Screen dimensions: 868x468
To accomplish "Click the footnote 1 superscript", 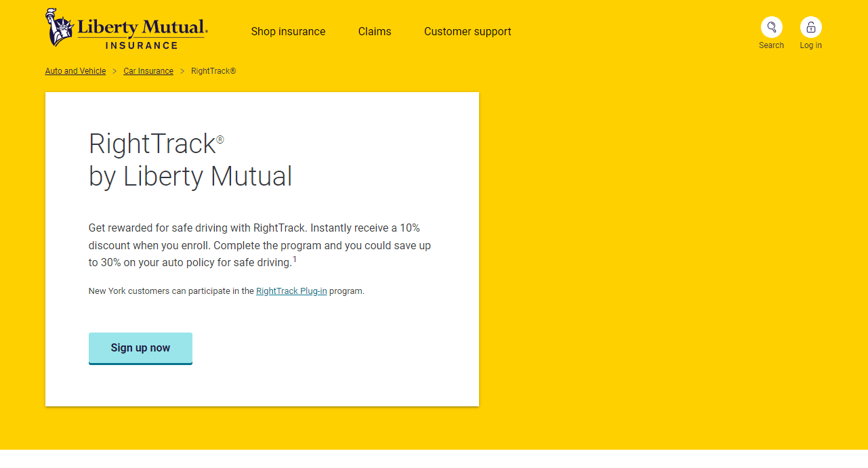I will click(295, 259).
